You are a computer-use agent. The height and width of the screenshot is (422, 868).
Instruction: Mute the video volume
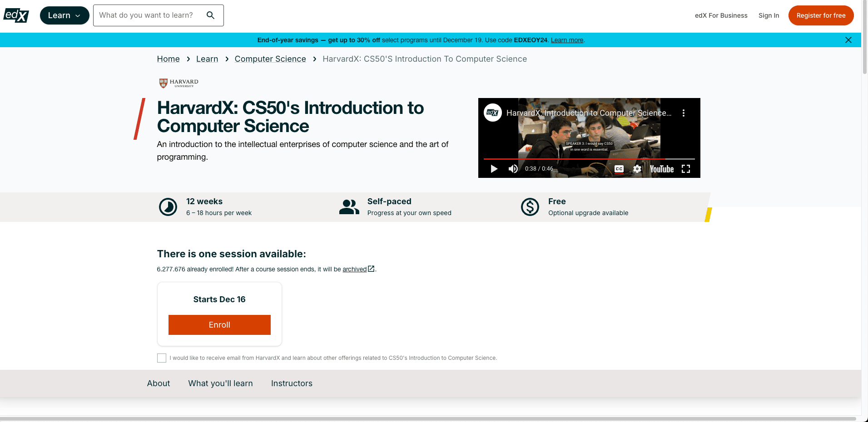click(513, 169)
